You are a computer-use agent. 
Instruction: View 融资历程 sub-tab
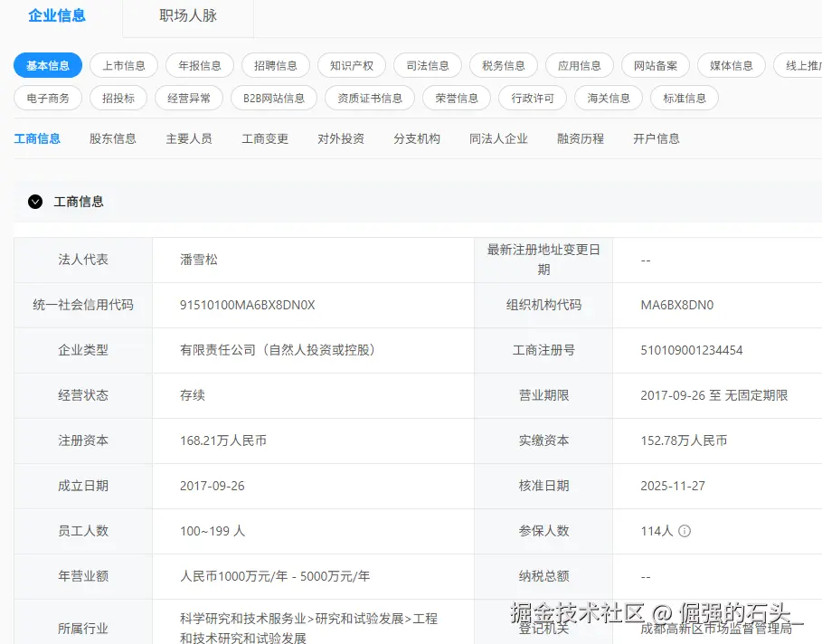(581, 138)
